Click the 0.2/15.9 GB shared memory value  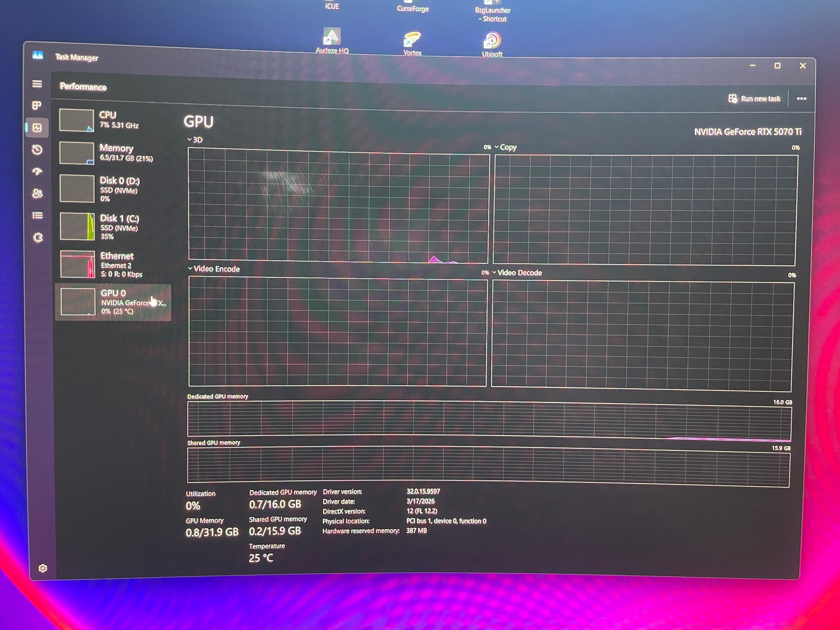pyautogui.click(x=275, y=531)
